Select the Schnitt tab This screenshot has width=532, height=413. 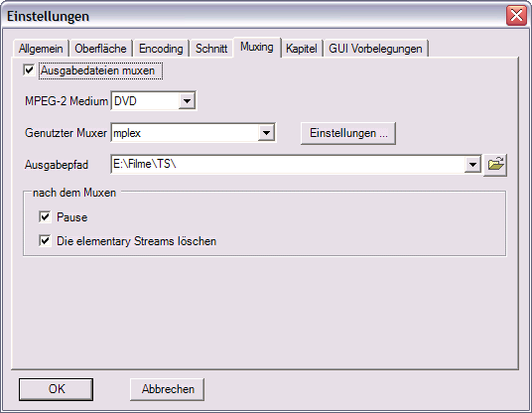click(x=211, y=49)
